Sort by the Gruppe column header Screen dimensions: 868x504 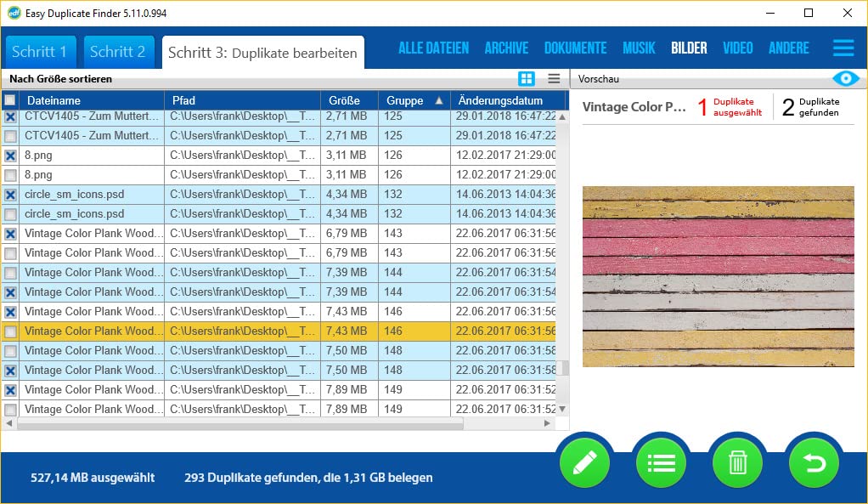click(x=405, y=100)
